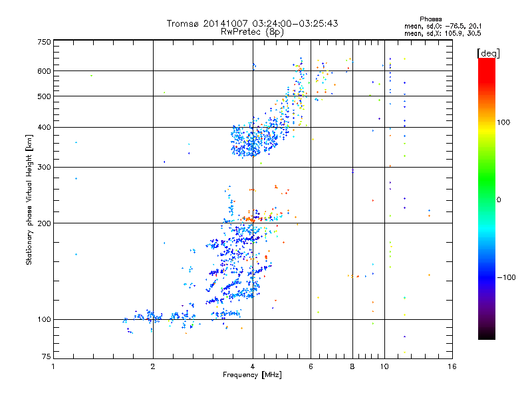Click the x-axis label '1'
The height and width of the screenshot is (399, 532).
(x=53, y=366)
